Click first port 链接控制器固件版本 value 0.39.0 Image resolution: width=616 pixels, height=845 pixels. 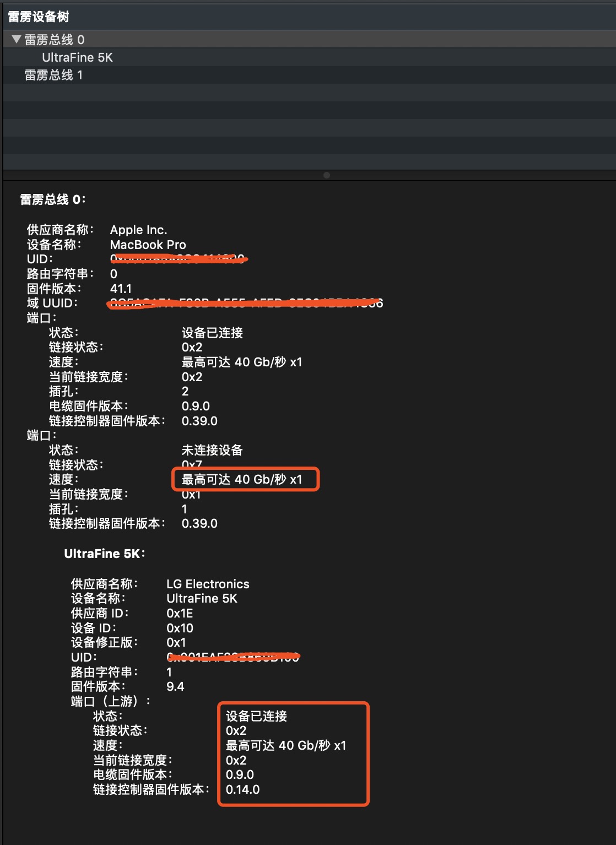[199, 421]
